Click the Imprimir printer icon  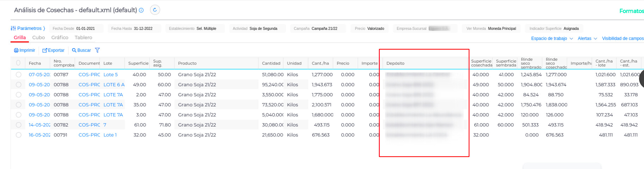[16, 50]
